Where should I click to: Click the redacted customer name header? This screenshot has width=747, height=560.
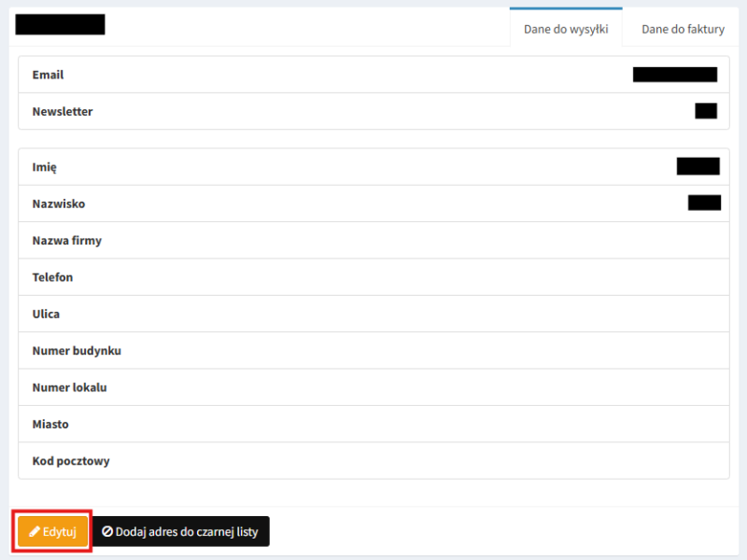(60, 25)
